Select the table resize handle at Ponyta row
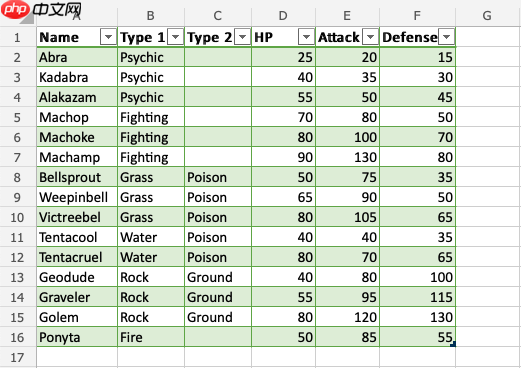The height and width of the screenshot is (368, 521). 453,344
